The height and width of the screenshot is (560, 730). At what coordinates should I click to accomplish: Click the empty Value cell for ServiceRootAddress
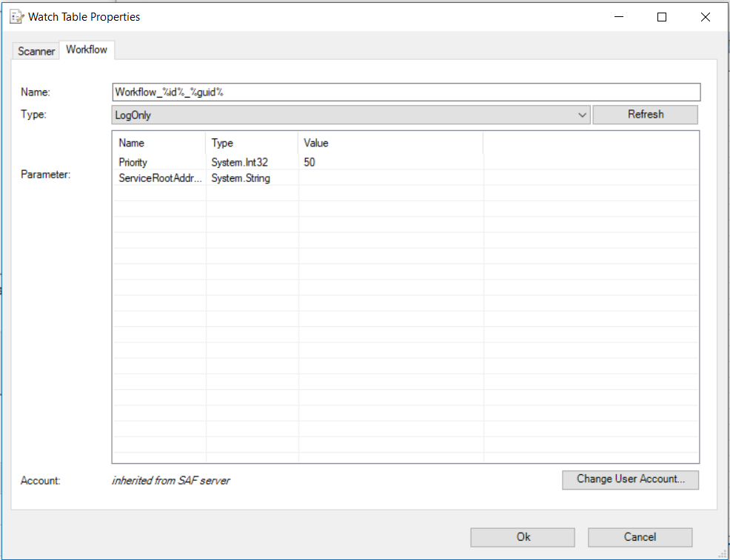[389, 178]
